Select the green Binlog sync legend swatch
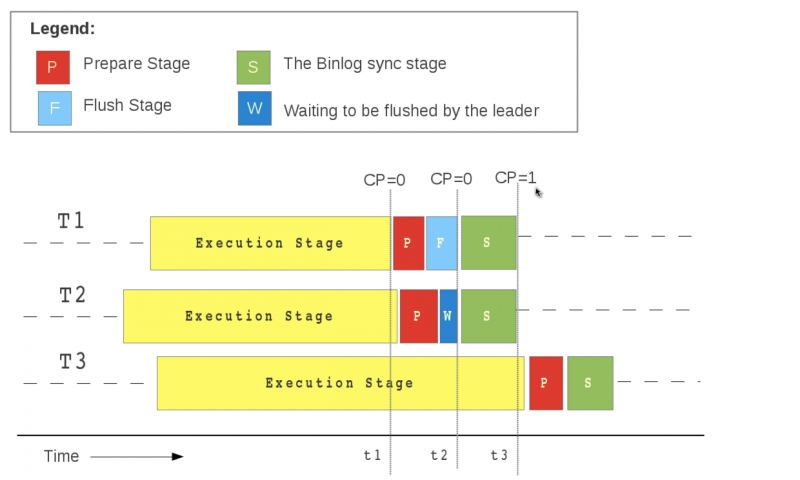The height and width of the screenshot is (480, 800). point(254,67)
